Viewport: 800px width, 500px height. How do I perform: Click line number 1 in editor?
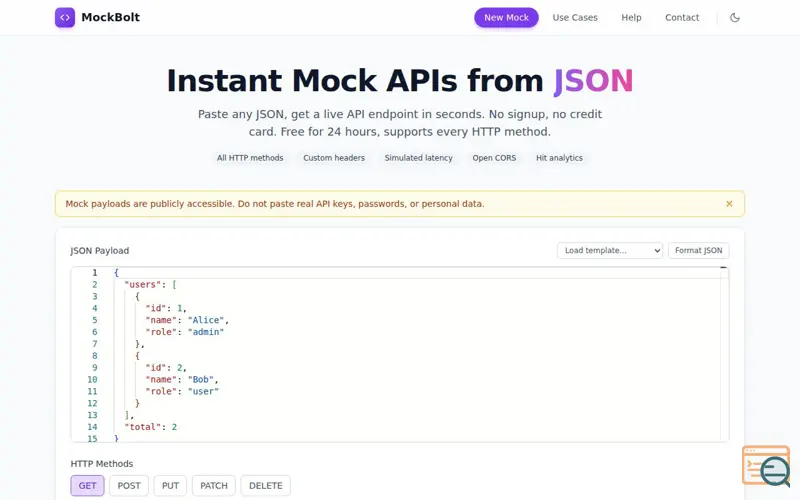[x=94, y=272]
